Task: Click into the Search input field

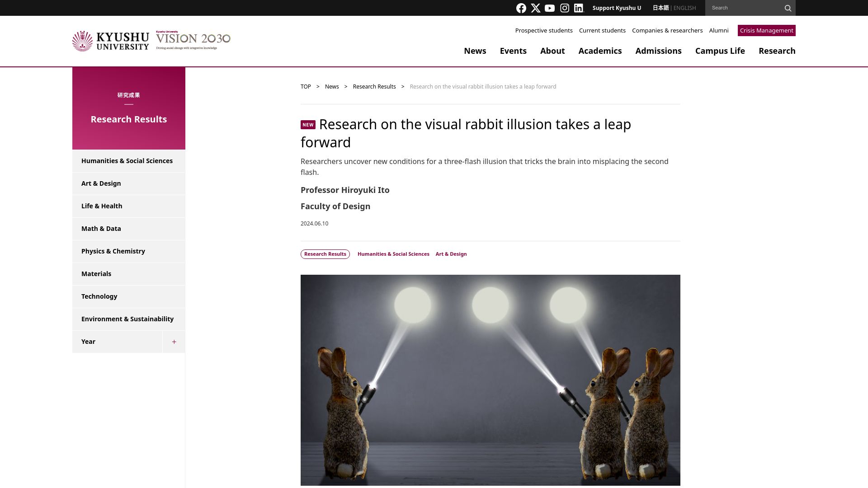Action: tap(744, 8)
